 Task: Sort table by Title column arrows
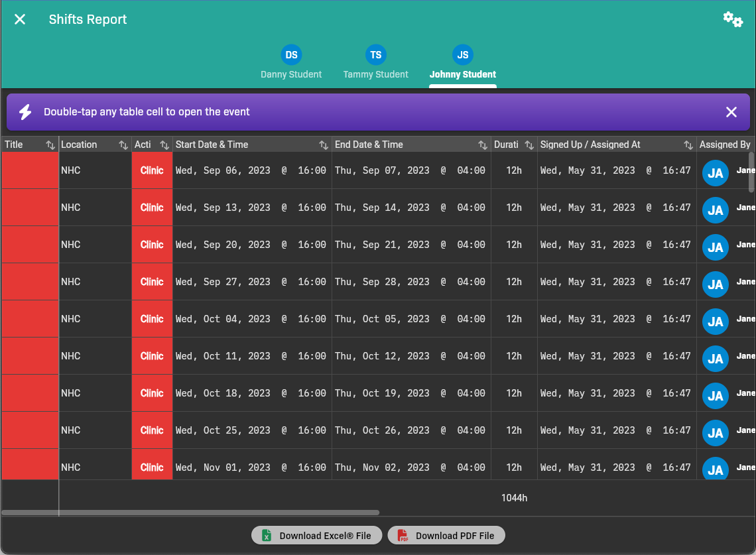click(x=50, y=145)
